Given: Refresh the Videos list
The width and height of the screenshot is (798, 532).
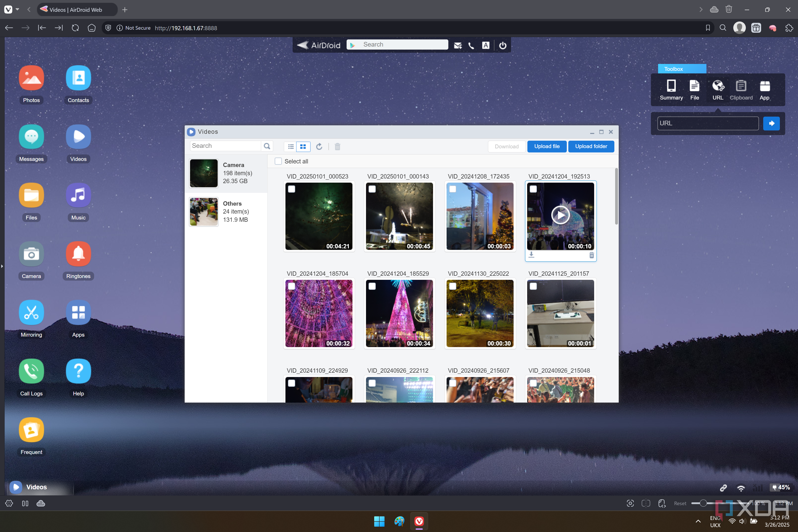Looking at the screenshot, I should (319, 147).
